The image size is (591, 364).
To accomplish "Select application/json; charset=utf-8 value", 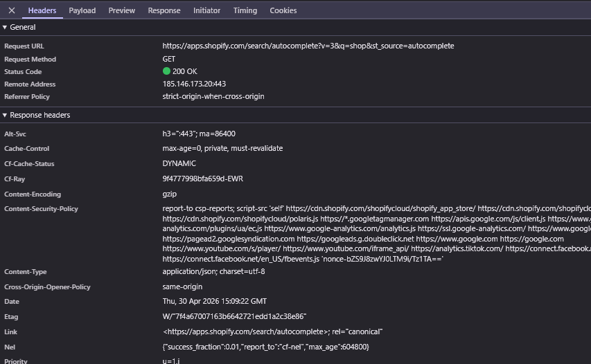I will (213, 271).
